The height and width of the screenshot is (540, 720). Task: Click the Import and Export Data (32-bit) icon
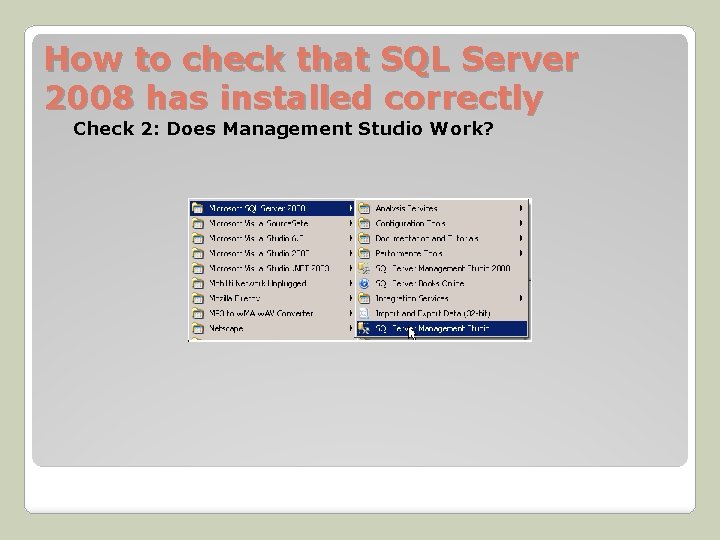pos(364,314)
